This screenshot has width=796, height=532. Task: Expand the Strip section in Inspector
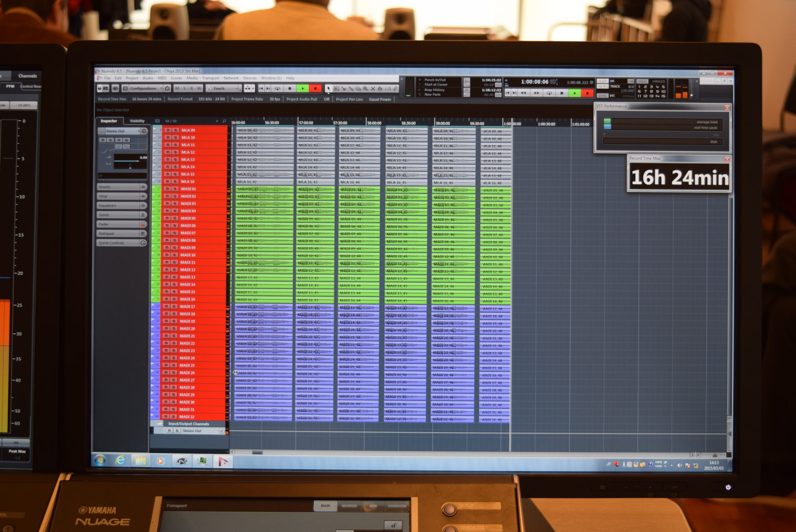122,197
